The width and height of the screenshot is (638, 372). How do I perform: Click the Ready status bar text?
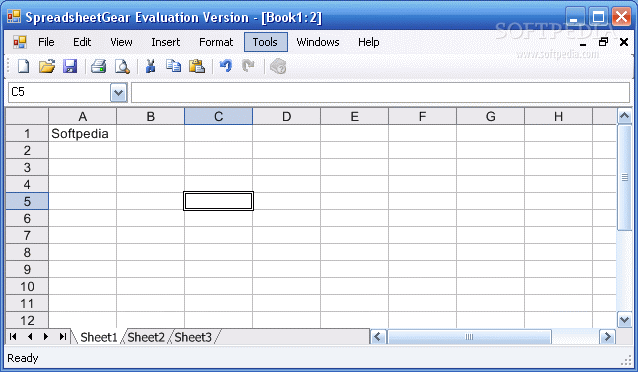click(x=23, y=358)
